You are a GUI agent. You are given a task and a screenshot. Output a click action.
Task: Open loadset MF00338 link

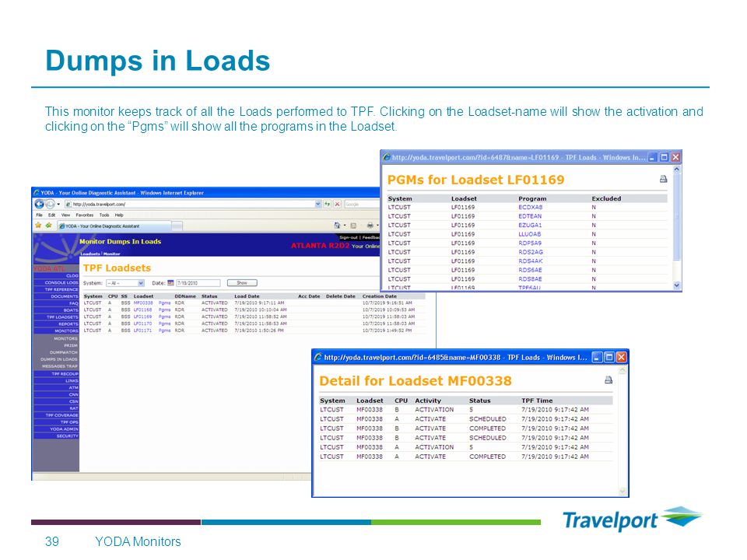pos(143,303)
